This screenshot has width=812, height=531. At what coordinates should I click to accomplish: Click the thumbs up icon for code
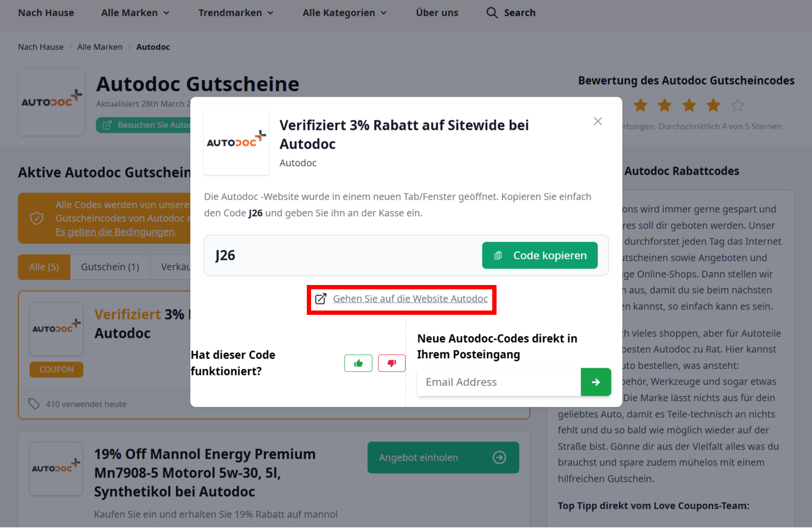[358, 363]
